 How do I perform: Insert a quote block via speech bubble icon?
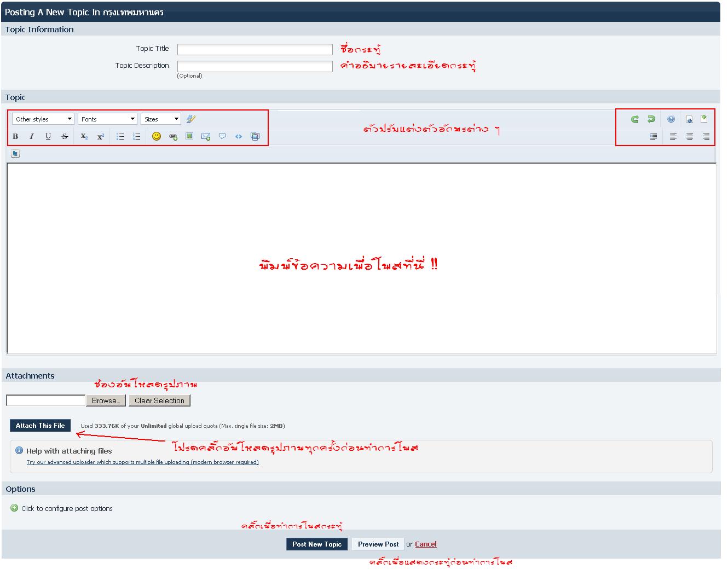(222, 136)
